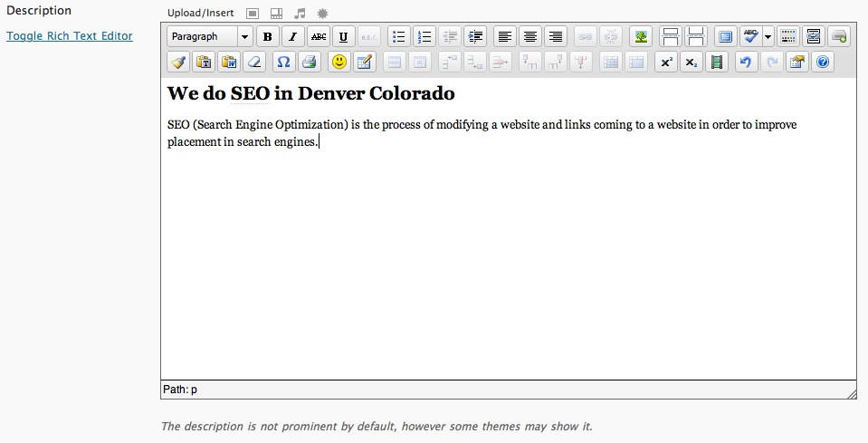
Task: Click inside the SEO paragraph text
Action: (x=482, y=133)
